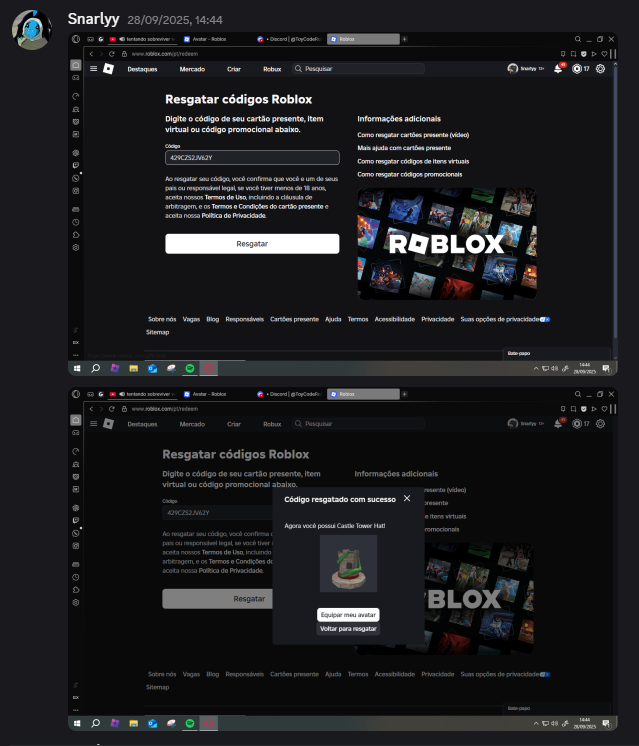In the first screenshot, click the 'Cartões presente' footer link
Screen dimensions: 639x746
[294, 319]
